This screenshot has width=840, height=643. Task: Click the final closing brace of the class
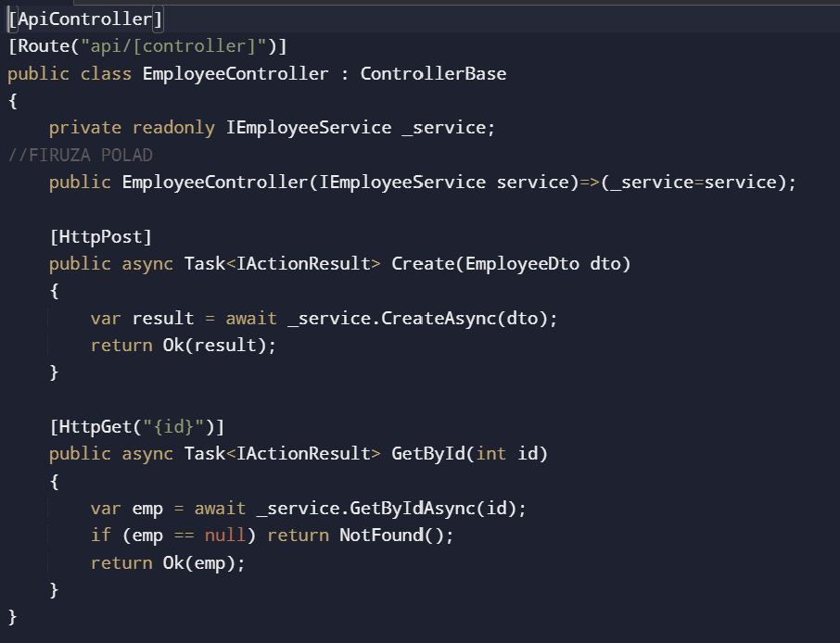coord(13,617)
